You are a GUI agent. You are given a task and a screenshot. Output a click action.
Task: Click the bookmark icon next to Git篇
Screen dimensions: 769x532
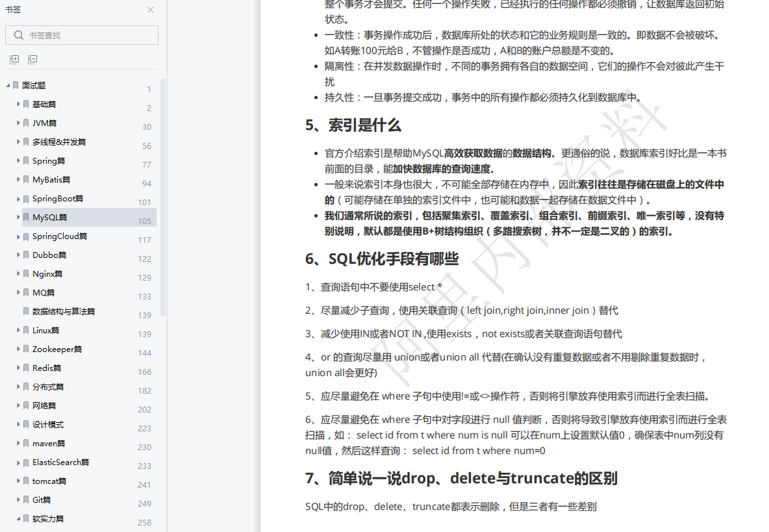[x=26, y=500]
